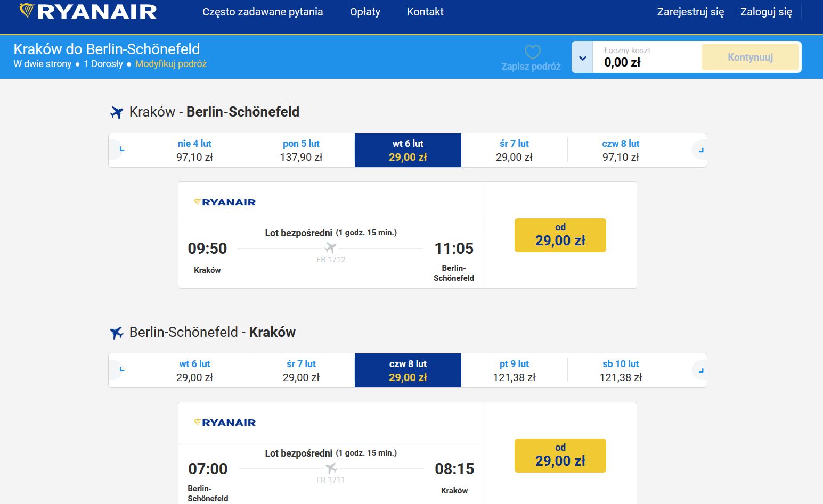Click the heart icon to save trip
Screen dimensions: 823x504
click(532, 52)
